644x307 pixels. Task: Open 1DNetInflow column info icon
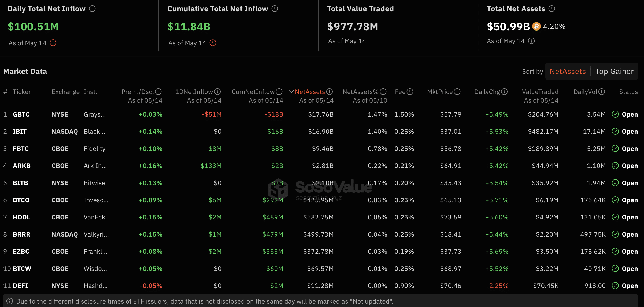pyautogui.click(x=217, y=92)
